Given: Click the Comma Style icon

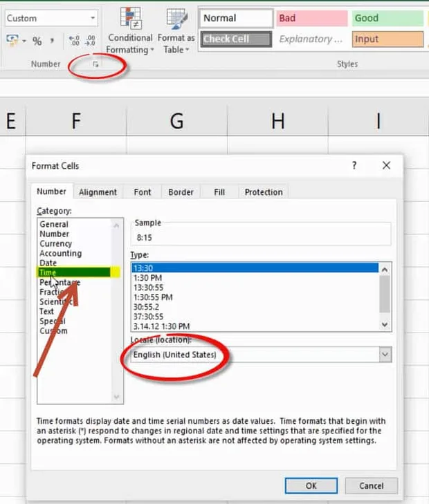Looking at the screenshot, I should tap(52, 41).
